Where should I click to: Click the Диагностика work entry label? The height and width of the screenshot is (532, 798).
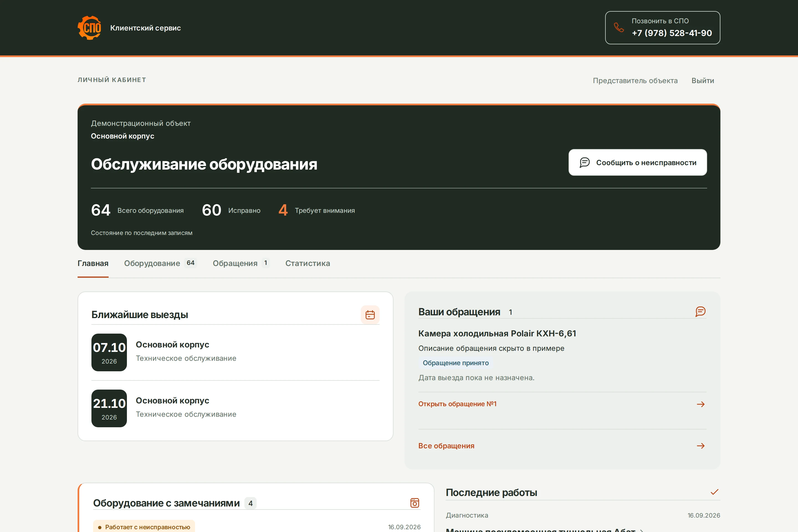pos(467,515)
